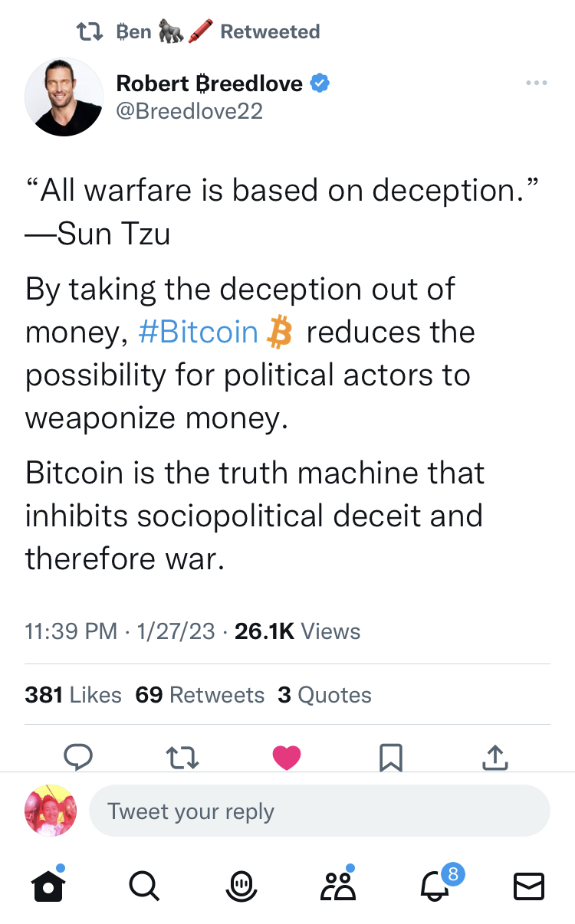Open the three-dot more options menu

537,83
